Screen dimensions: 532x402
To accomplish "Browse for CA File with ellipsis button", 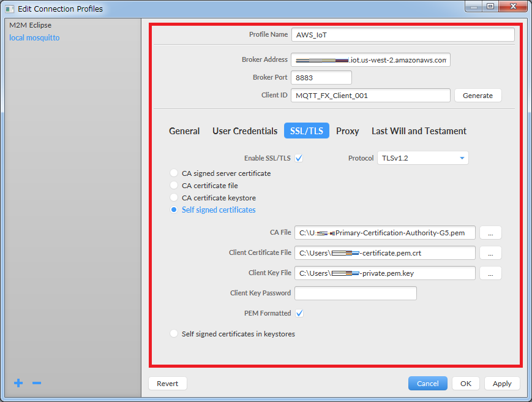I will pos(490,233).
